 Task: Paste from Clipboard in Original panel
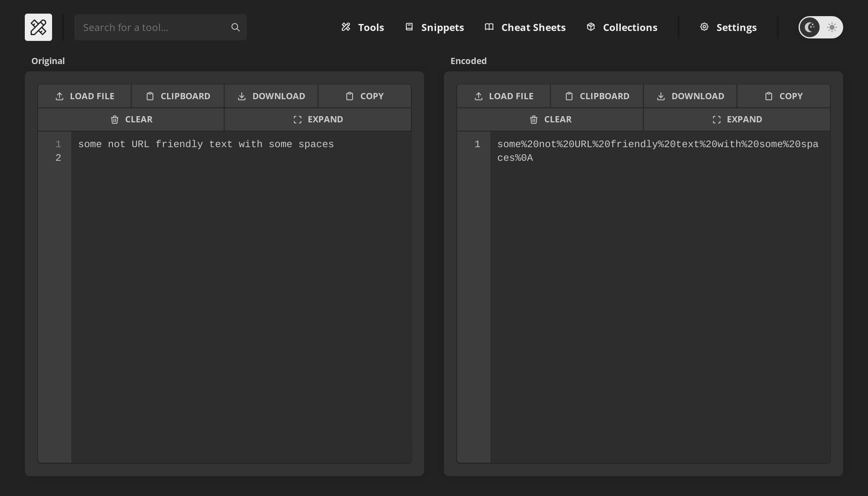click(x=178, y=96)
